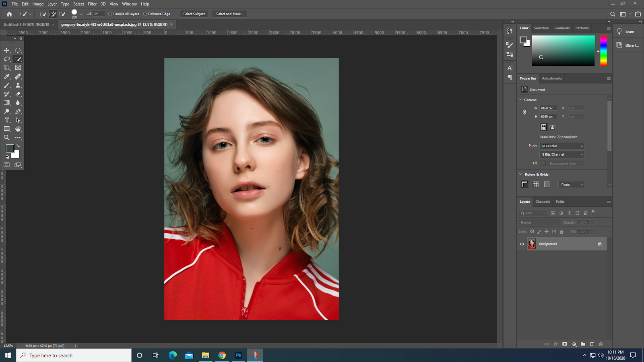644x362 pixels.
Task: Open the Image menu
Action: (x=38, y=4)
